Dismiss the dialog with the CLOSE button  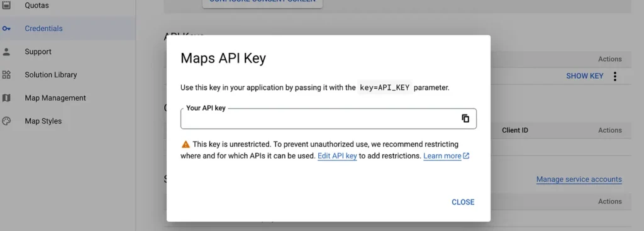pos(463,202)
